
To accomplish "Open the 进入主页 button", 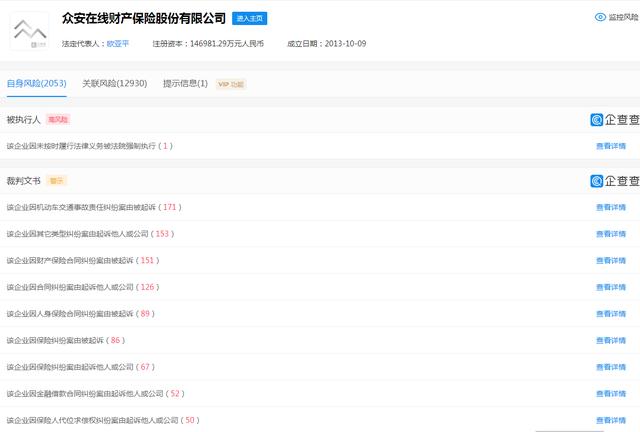I will pyautogui.click(x=249, y=18).
